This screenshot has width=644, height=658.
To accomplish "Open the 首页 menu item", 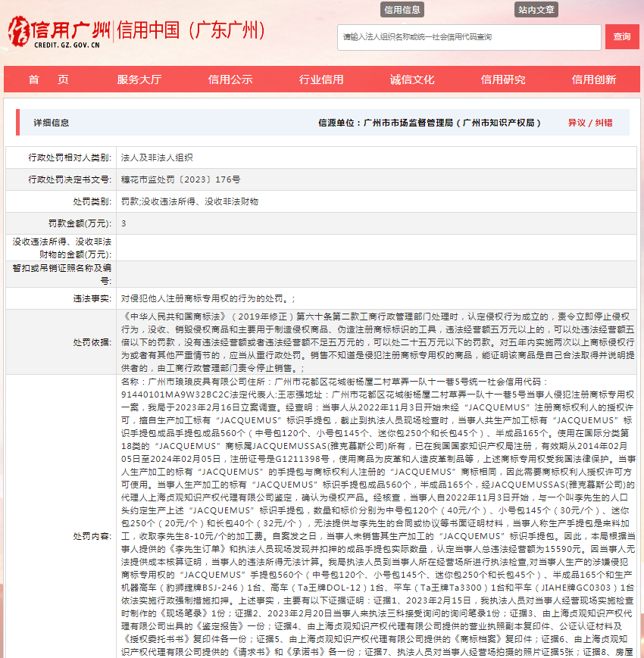I will tap(48, 79).
